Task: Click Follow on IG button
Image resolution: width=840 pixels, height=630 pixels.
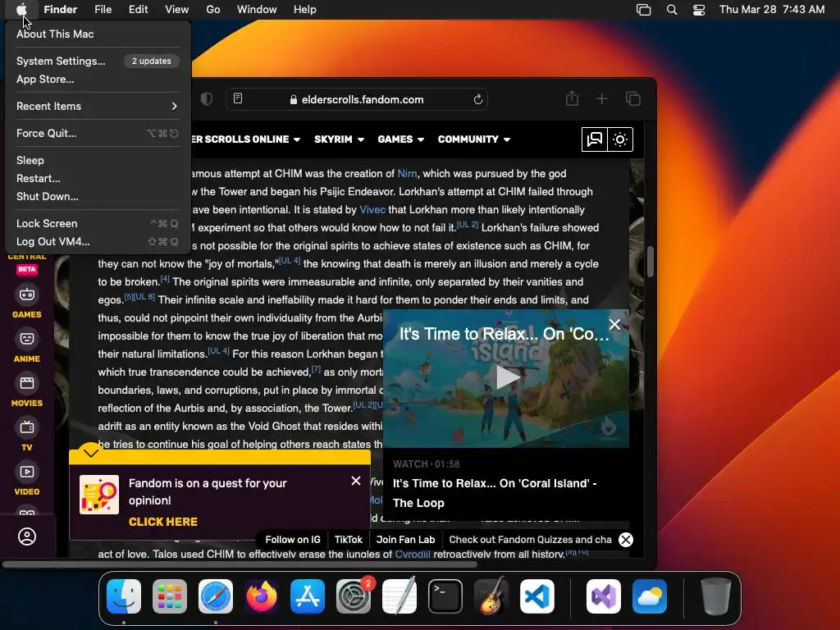Action: 293,540
